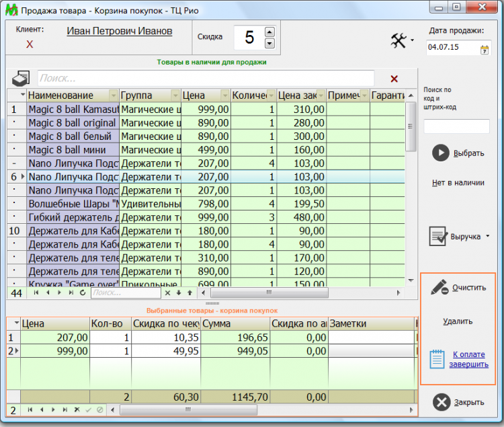Delete current record in cart navigator
The image size is (504, 427).
point(77,410)
